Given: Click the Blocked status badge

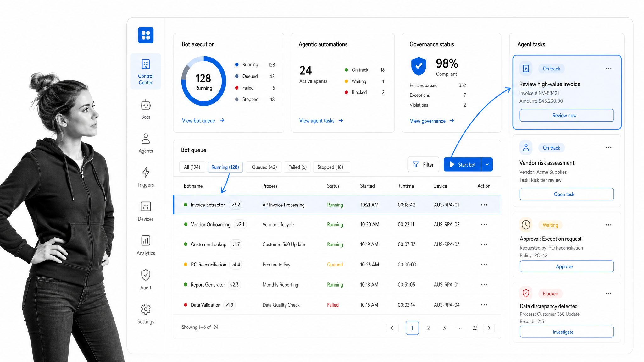Looking at the screenshot, I should pos(550,293).
